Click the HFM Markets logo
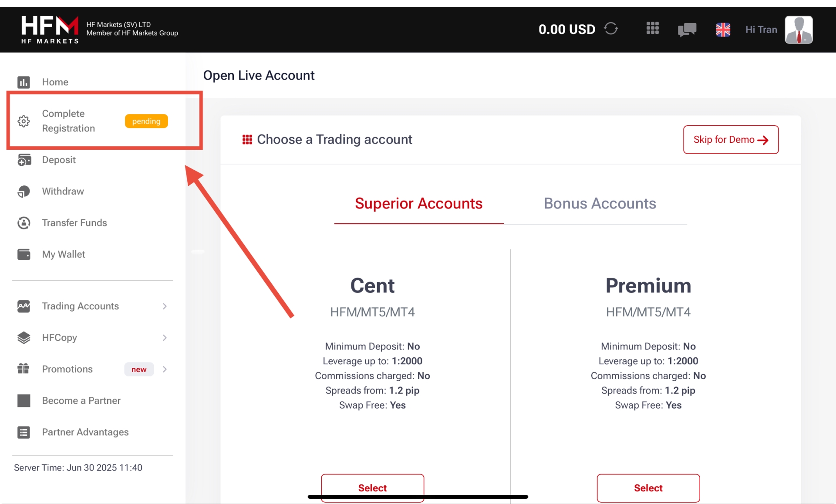 50,30
